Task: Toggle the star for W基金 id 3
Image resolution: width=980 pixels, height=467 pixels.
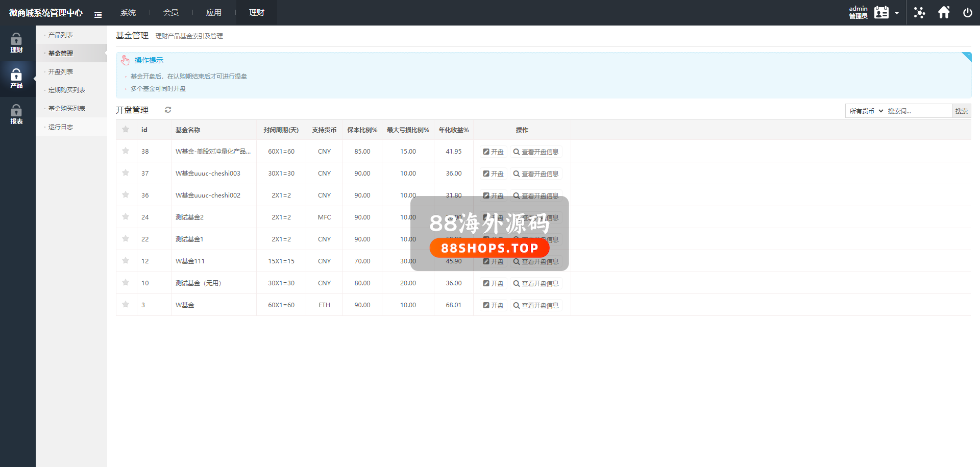Action: click(x=126, y=305)
